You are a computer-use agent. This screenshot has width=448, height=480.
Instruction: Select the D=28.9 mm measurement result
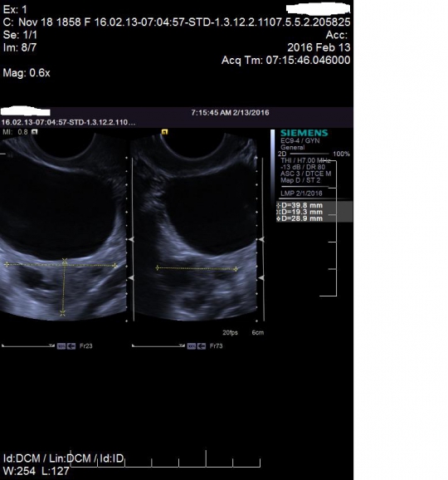(x=299, y=218)
